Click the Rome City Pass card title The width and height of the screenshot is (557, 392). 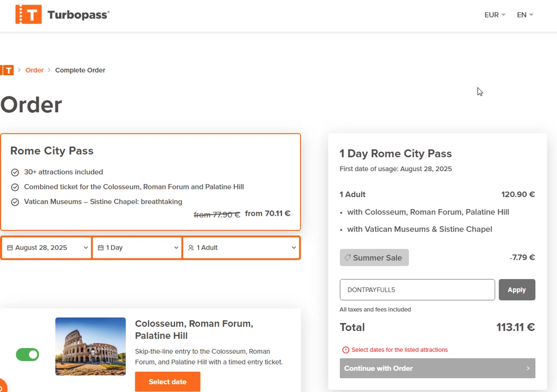click(52, 151)
